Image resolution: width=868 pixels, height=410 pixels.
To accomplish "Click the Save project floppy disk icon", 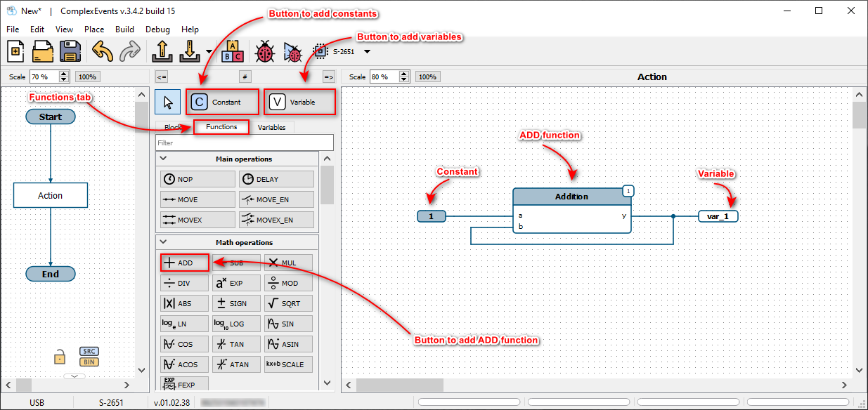I will 70,52.
